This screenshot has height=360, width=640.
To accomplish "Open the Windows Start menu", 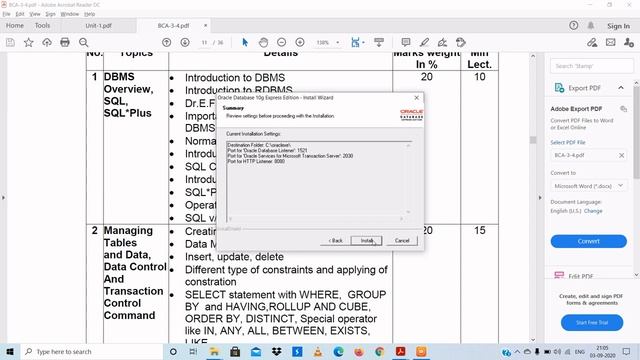I will (x=10, y=351).
